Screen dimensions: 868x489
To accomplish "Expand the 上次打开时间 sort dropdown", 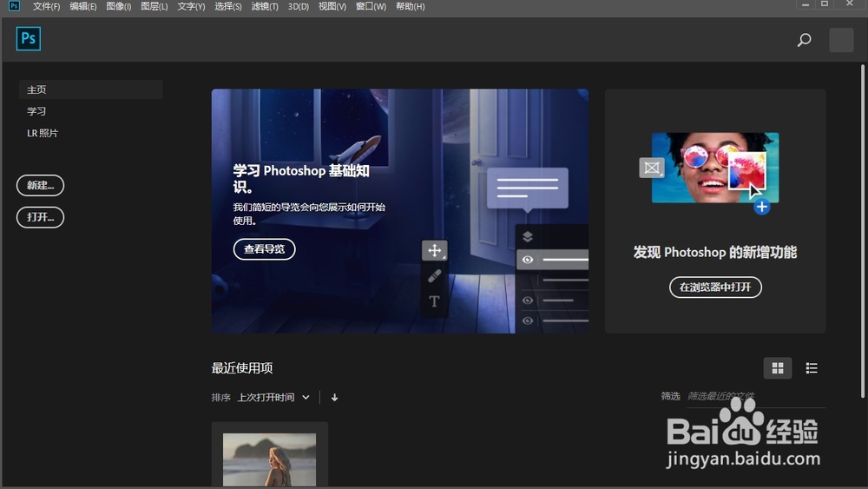I will point(273,398).
